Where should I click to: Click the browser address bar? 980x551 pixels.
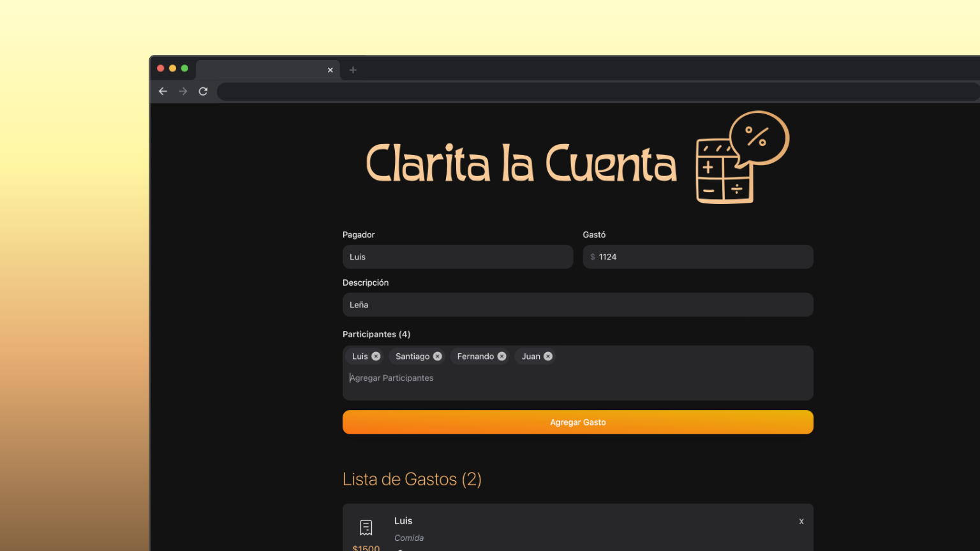tap(597, 91)
